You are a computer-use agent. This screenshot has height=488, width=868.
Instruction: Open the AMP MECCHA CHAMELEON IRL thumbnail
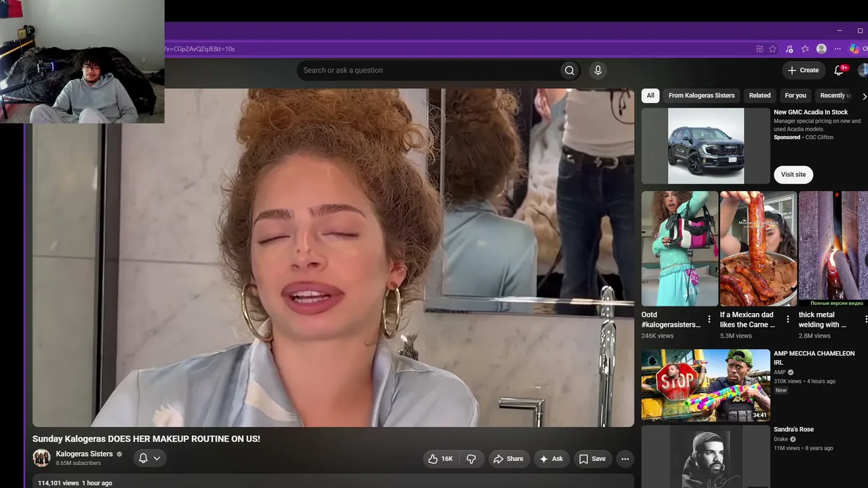pyautogui.click(x=706, y=386)
